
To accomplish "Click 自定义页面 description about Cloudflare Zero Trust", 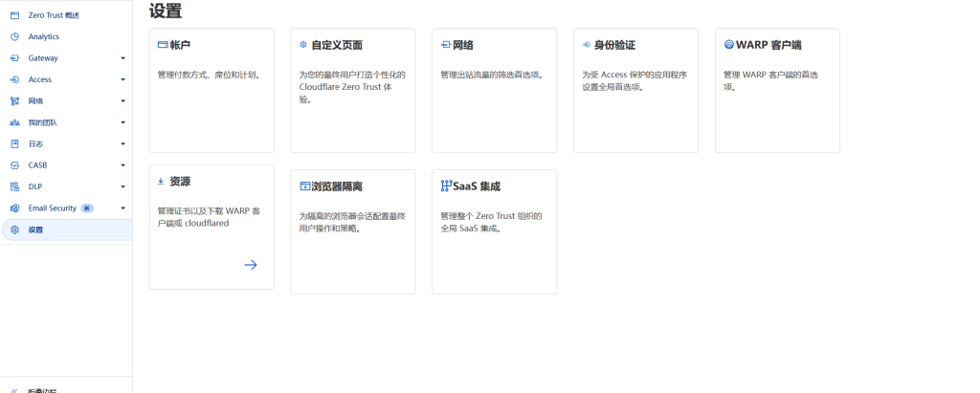I will [352, 87].
